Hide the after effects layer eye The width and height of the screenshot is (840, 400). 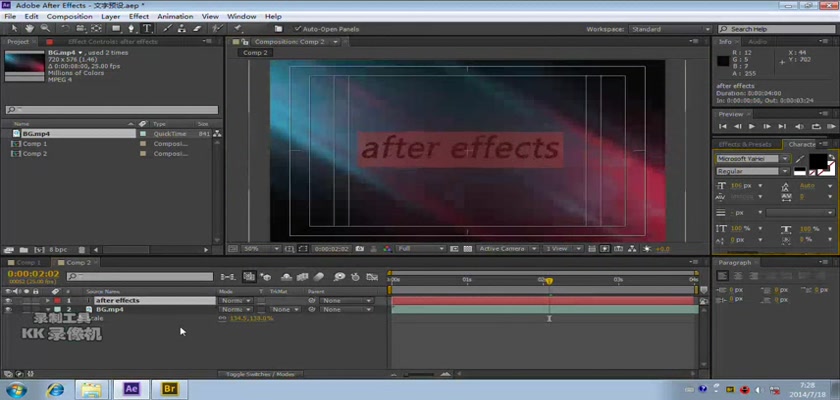(x=8, y=301)
